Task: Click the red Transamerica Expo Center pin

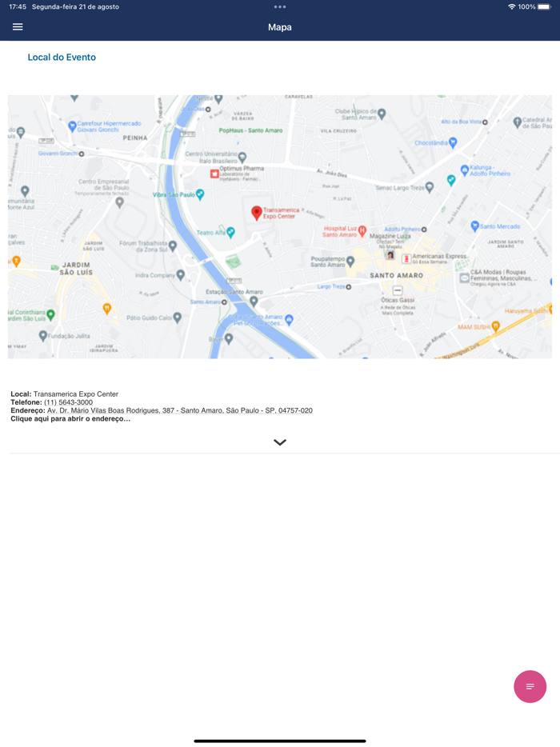Action: point(257,213)
